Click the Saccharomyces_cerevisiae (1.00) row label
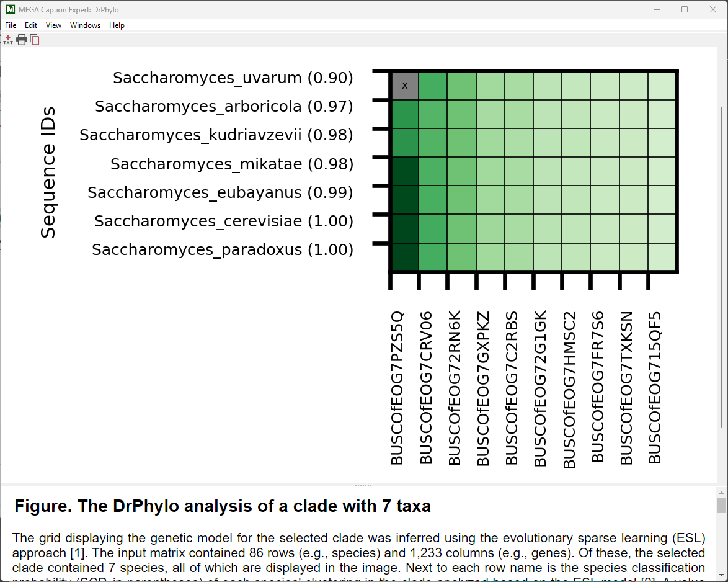Image resolution: width=728 pixels, height=582 pixels. click(x=223, y=222)
